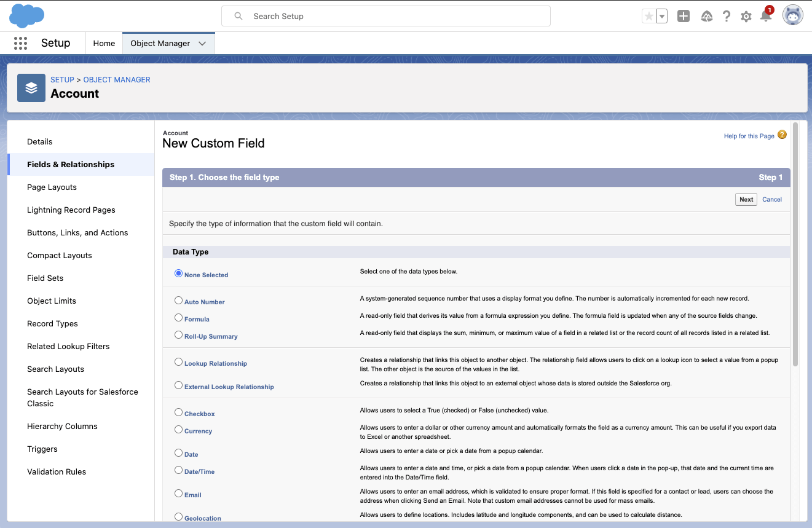Open the global actions plus icon
Viewport: 812px width, 528px height.
(x=684, y=17)
